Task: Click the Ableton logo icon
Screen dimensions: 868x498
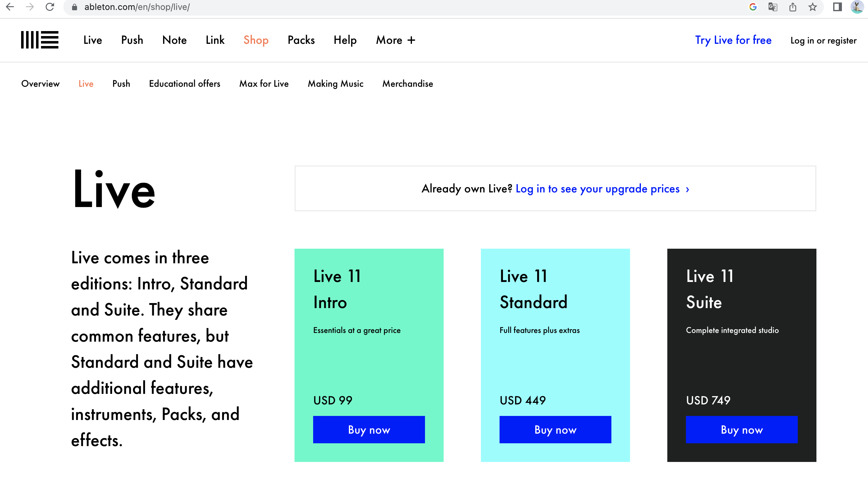Action: click(40, 40)
